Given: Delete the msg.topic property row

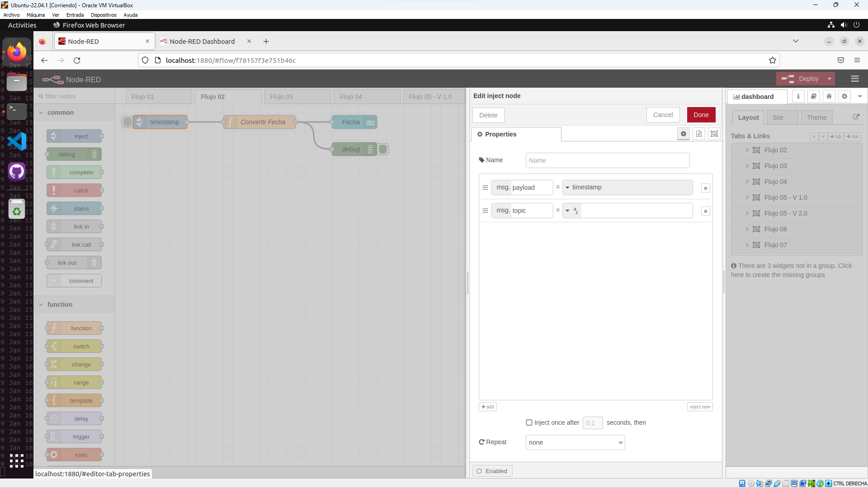Looking at the screenshot, I should 705,211.
